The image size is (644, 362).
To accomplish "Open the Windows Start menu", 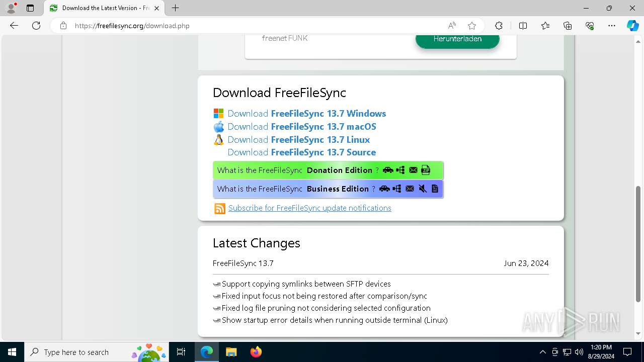I will tap(12, 352).
